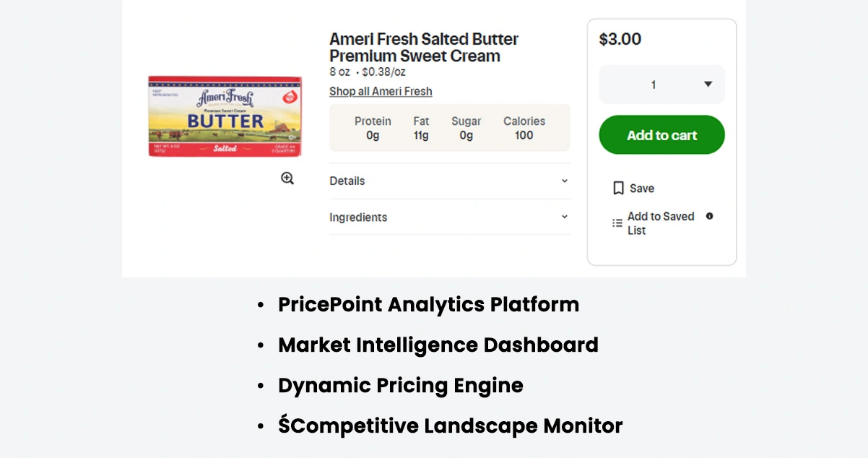Image resolution: width=868 pixels, height=458 pixels.
Task: Select Market Intelligence Dashboard list item
Action: pyautogui.click(x=438, y=345)
